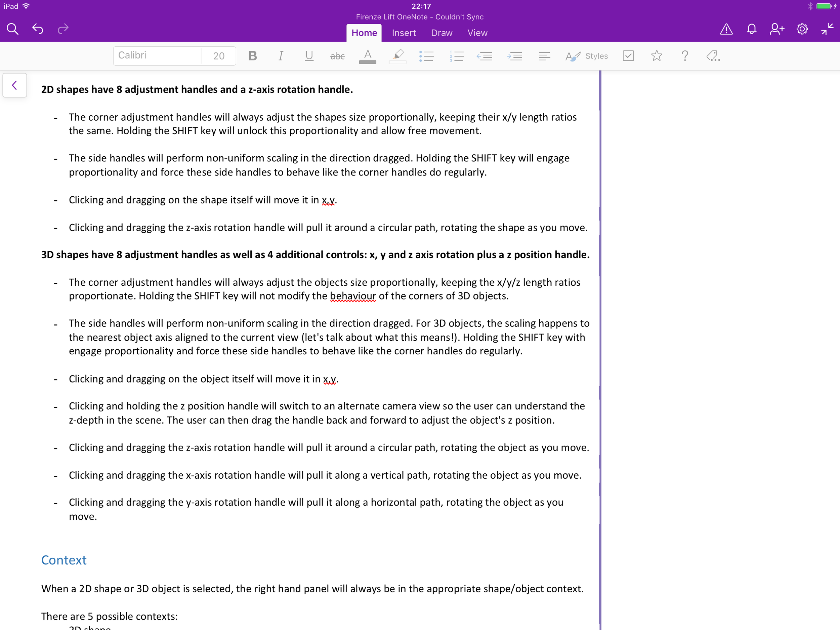Place cursor in x-axis rotation handle bullet
The image size is (840, 630).
point(325,475)
